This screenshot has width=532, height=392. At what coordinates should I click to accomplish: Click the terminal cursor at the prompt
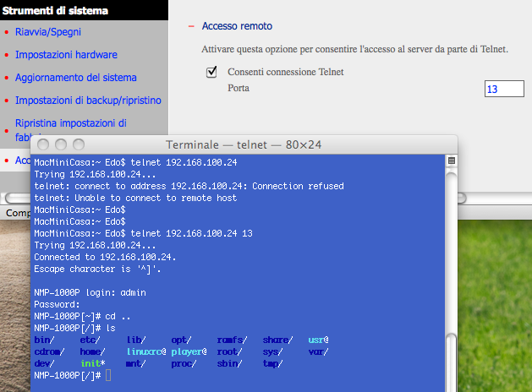(x=108, y=375)
